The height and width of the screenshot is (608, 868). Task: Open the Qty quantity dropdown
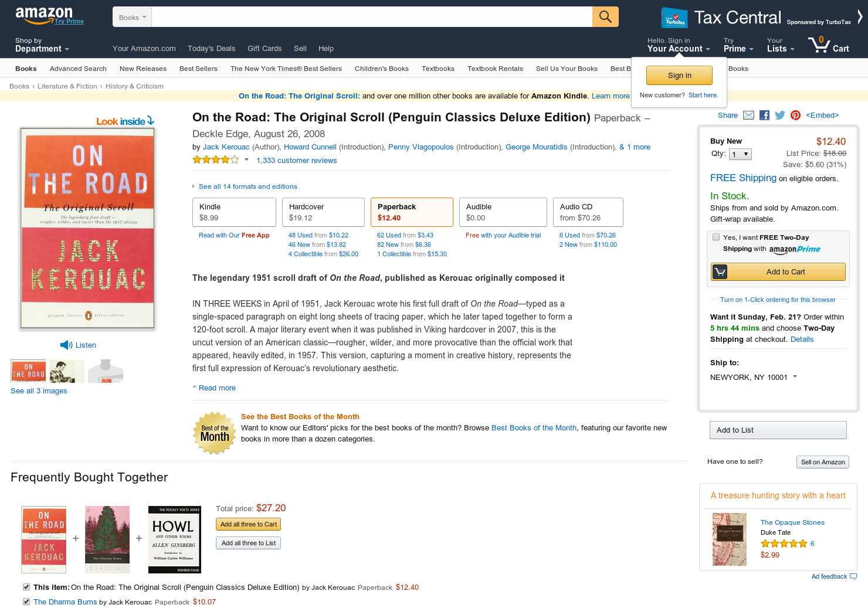[740, 154]
